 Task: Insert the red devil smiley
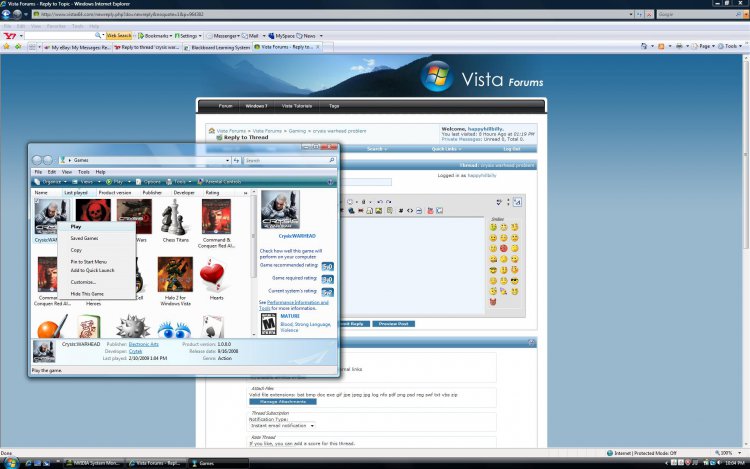point(493,302)
